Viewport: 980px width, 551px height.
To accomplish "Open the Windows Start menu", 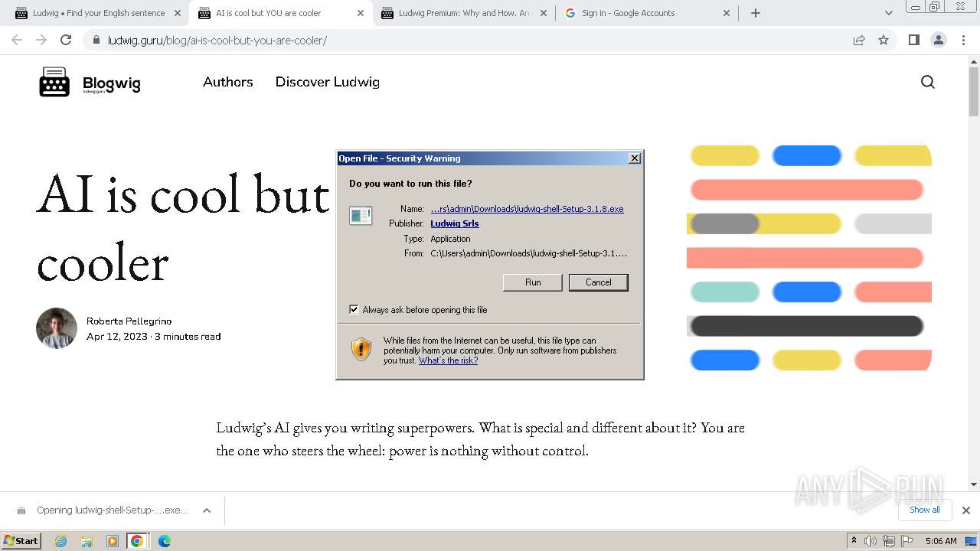I will (x=21, y=540).
